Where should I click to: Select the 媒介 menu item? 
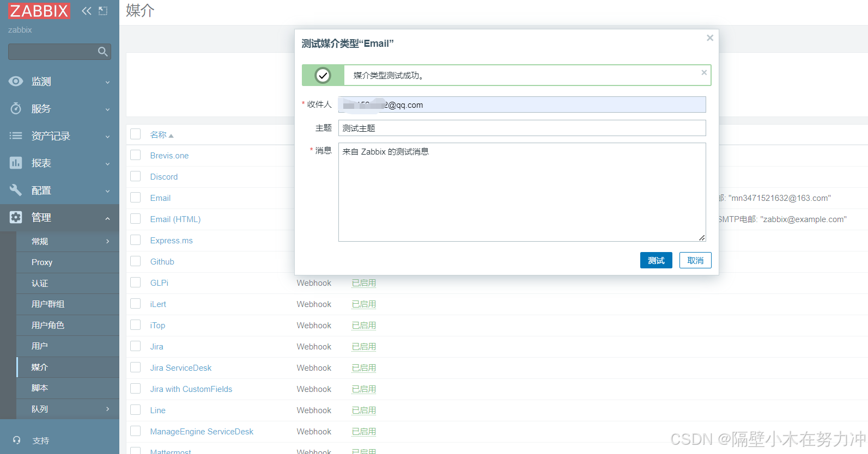click(68, 367)
